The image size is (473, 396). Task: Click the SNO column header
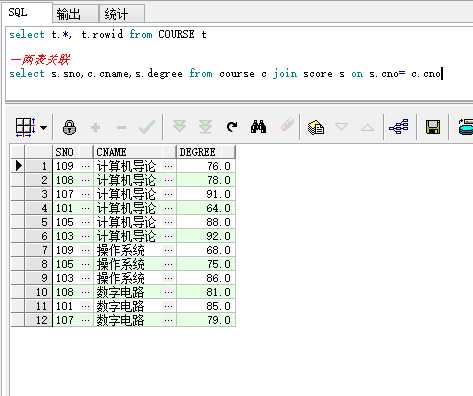[73, 152]
